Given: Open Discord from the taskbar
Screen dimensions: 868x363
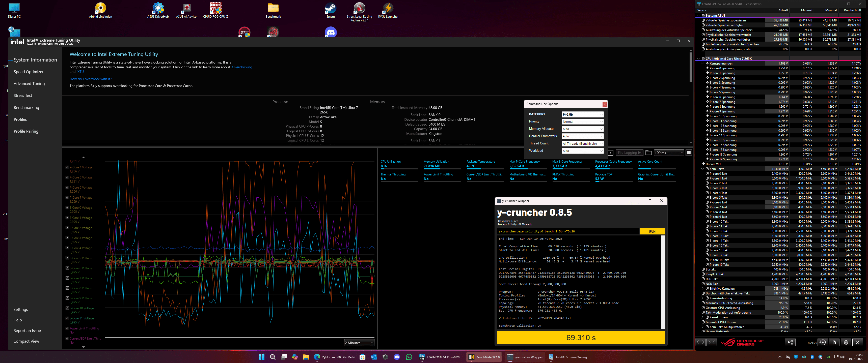Looking at the screenshot, I should [x=397, y=357].
